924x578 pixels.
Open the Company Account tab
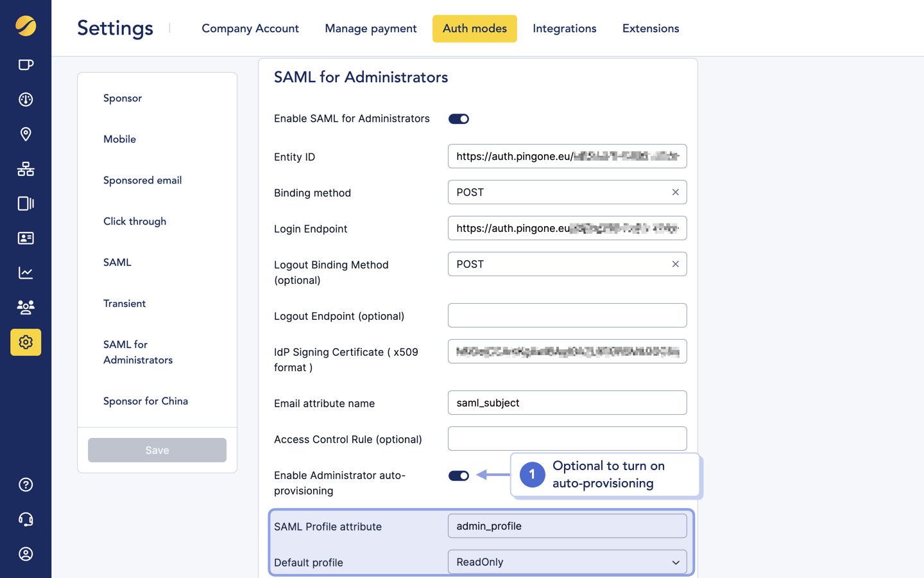250,28
